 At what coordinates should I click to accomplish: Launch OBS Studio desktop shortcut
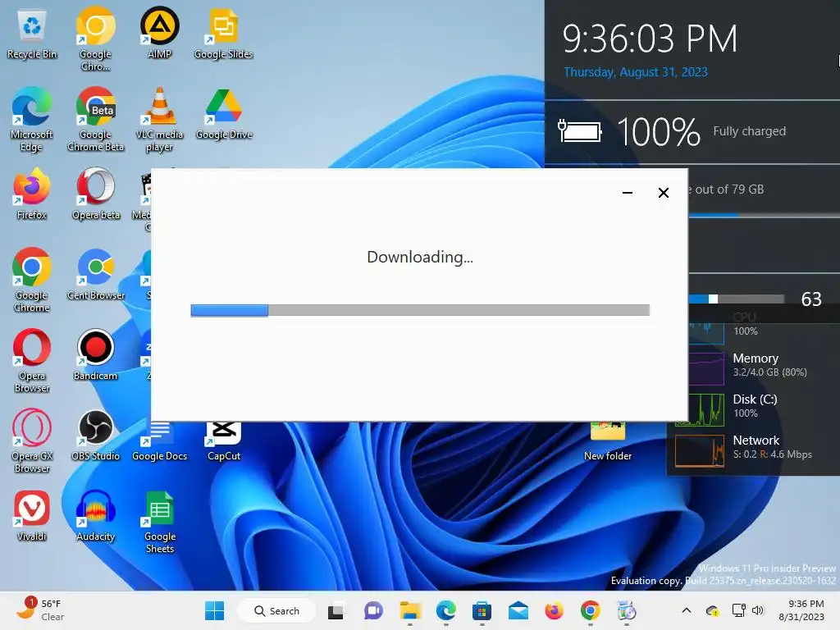[95, 436]
